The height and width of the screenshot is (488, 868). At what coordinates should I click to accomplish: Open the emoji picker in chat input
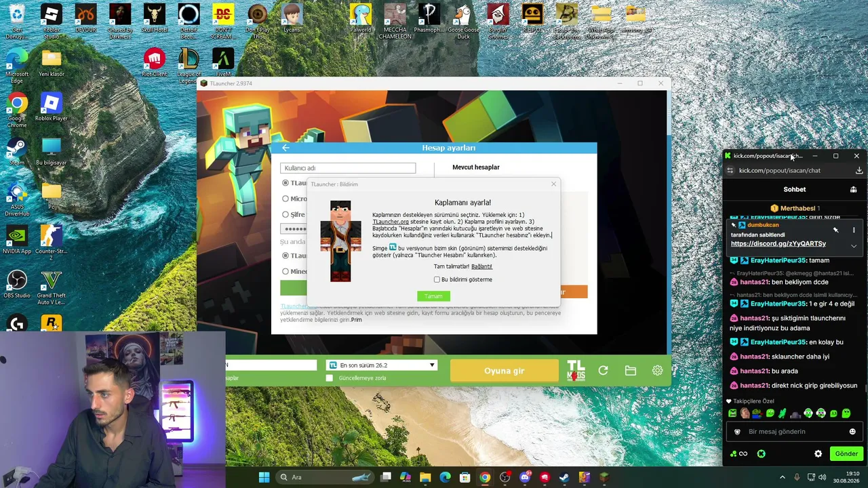[x=852, y=432]
